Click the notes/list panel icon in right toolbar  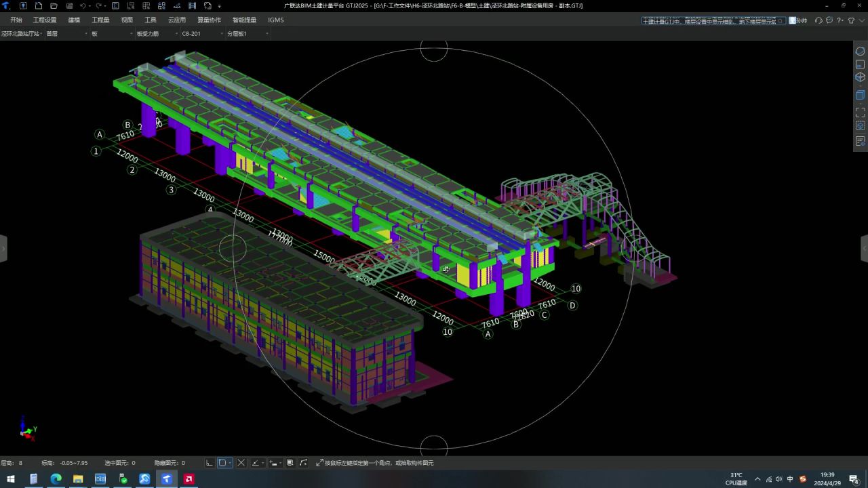860,141
